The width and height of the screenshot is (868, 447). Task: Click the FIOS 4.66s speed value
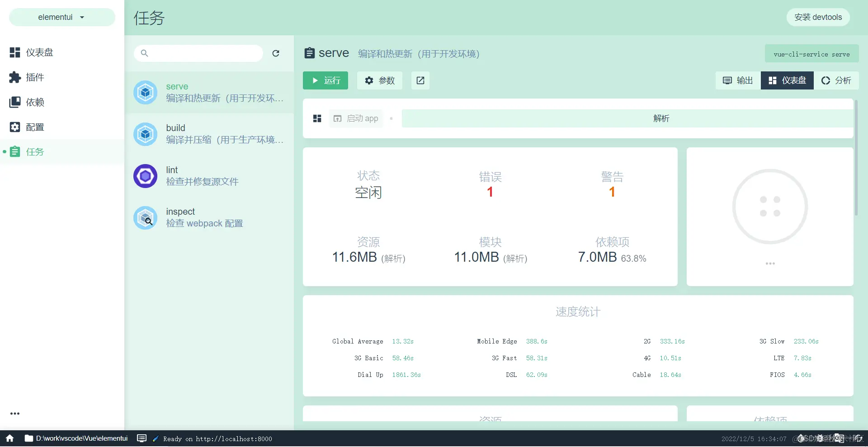pos(802,375)
